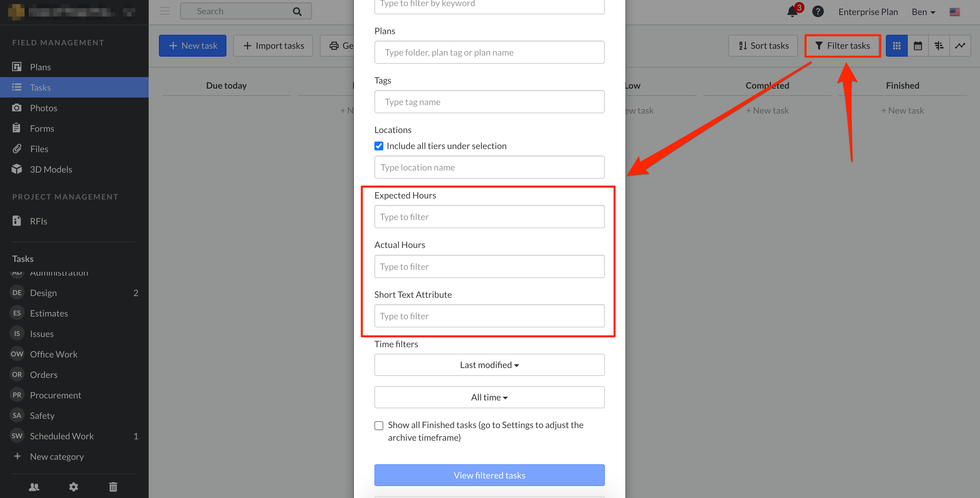Open the Gantt/timeline view icon
Image resolution: width=980 pixels, height=498 pixels.
point(939,45)
